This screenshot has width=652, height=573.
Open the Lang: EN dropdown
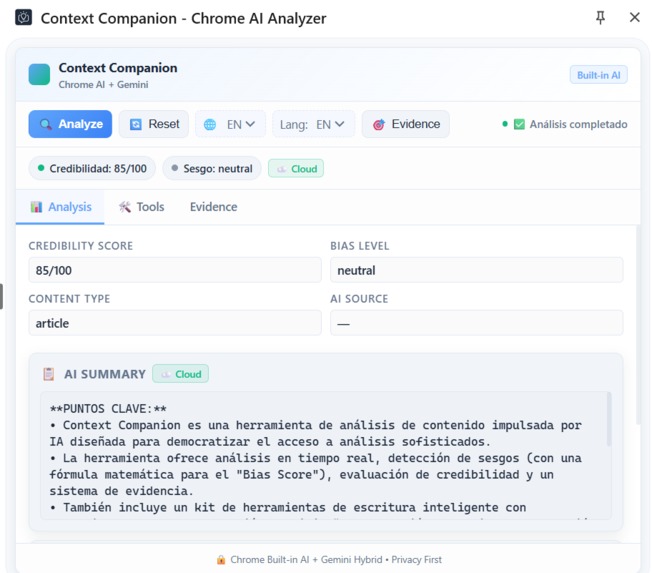click(x=314, y=124)
